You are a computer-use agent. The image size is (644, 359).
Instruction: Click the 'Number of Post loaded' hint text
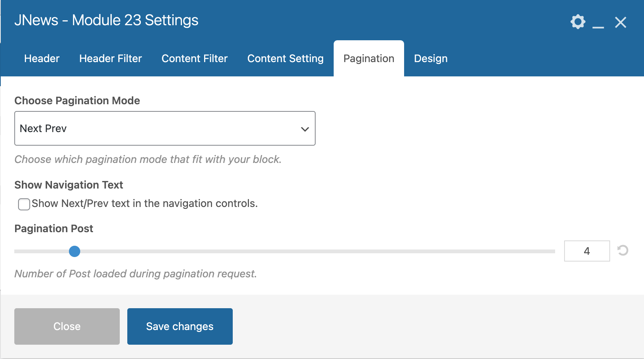[136, 274]
